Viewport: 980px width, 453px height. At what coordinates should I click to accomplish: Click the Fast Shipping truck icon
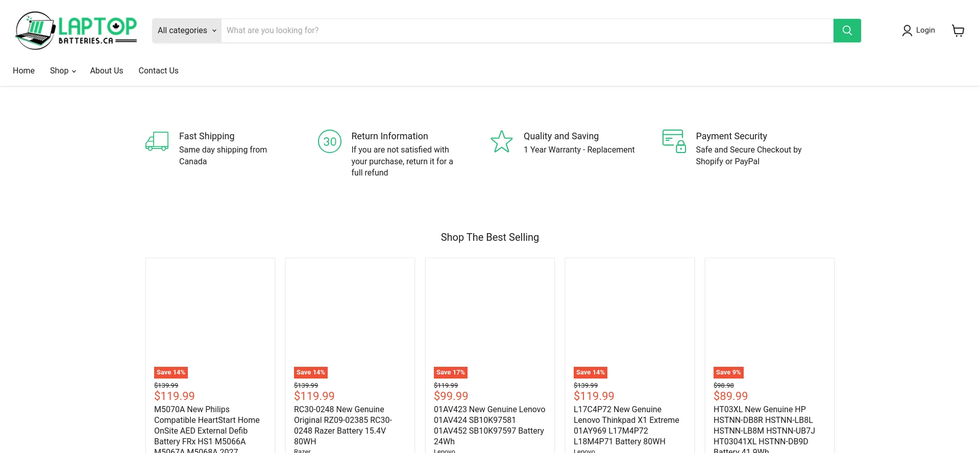[x=157, y=141]
